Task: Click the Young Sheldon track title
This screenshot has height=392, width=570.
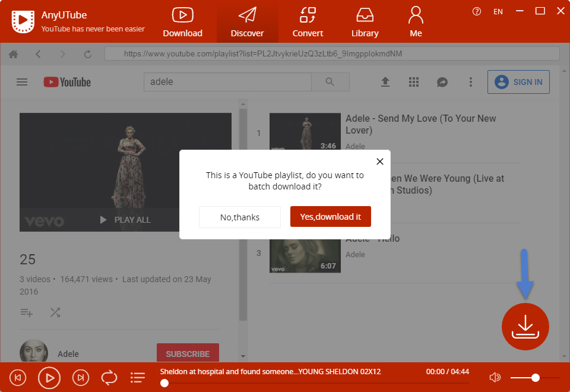Action: click(x=271, y=372)
